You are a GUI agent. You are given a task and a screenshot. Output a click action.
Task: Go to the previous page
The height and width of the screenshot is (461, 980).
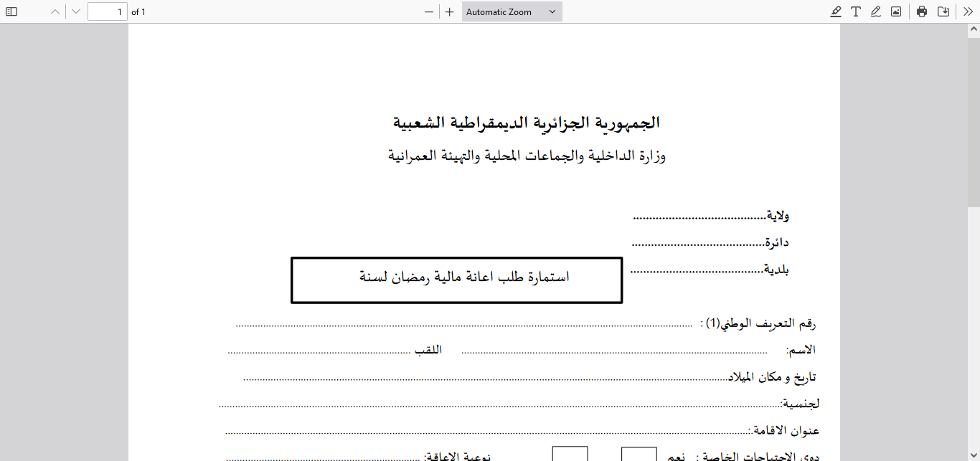(x=54, y=11)
